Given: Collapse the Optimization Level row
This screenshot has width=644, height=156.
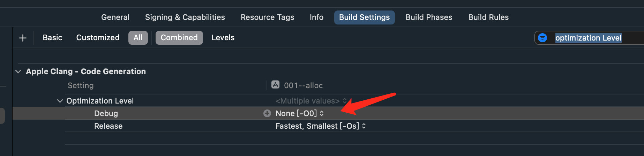Looking at the screenshot, I should [60, 101].
